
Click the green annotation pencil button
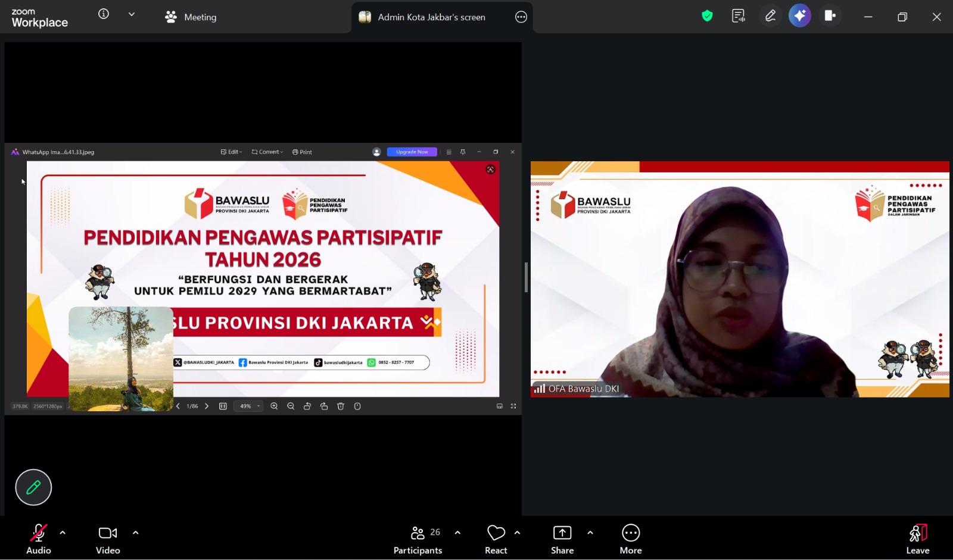click(33, 487)
